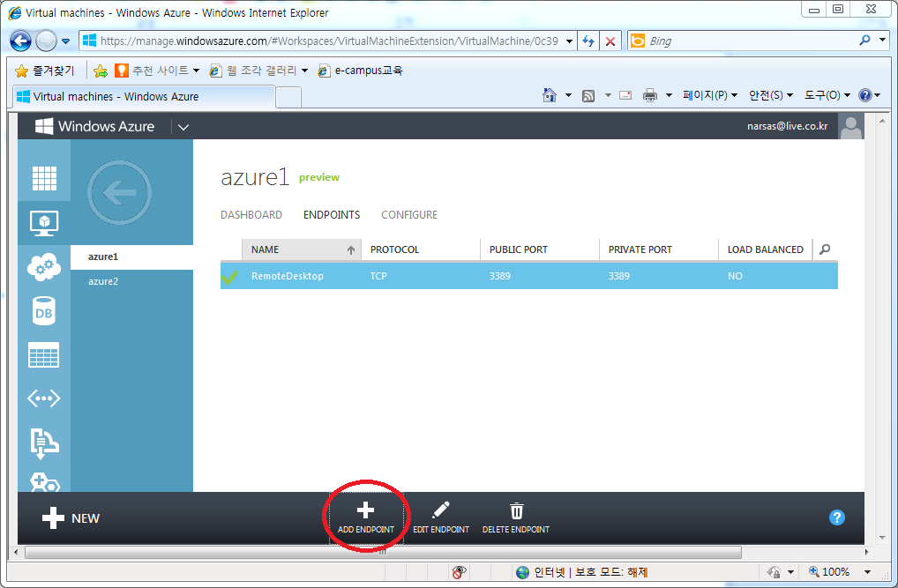Image resolution: width=898 pixels, height=588 pixels.
Task: Click DELETE ENDPOINT trash
Action: (516, 518)
